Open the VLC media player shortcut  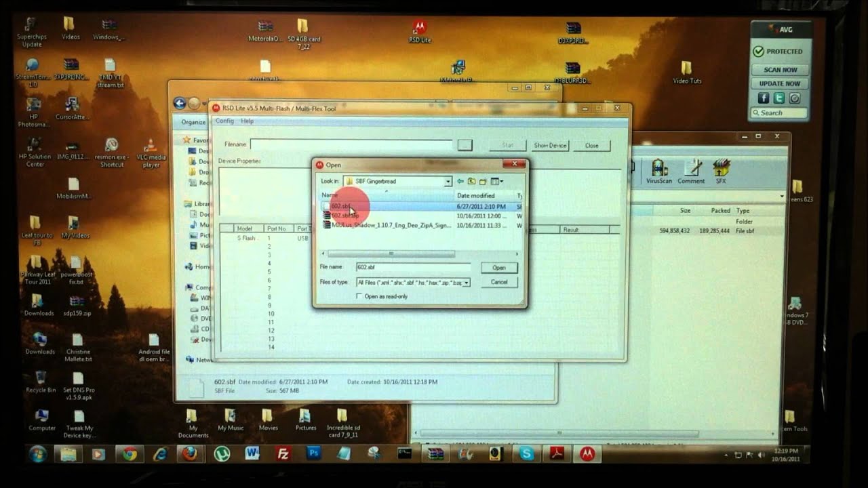(x=151, y=153)
